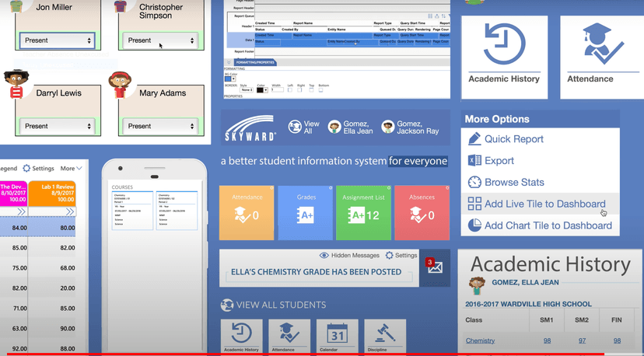Open the Calendar tile

[x=338, y=337]
